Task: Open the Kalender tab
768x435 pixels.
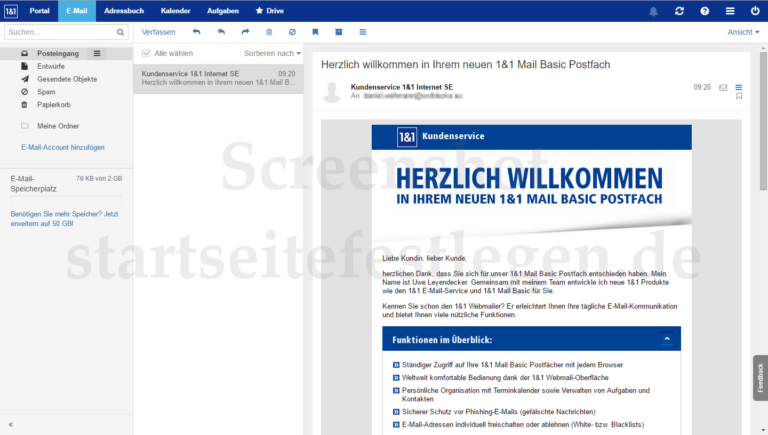Action: pyautogui.click(x=175, y=11)
